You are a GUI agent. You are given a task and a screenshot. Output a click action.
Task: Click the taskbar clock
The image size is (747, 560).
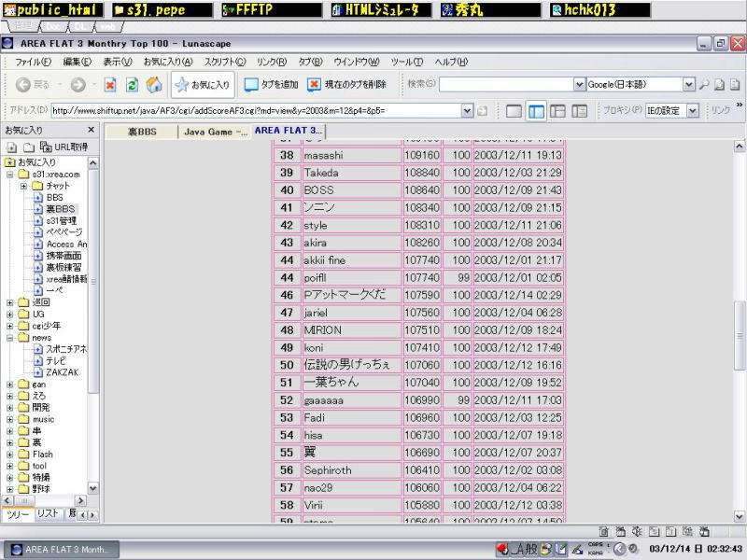click(x=695, y=549)
